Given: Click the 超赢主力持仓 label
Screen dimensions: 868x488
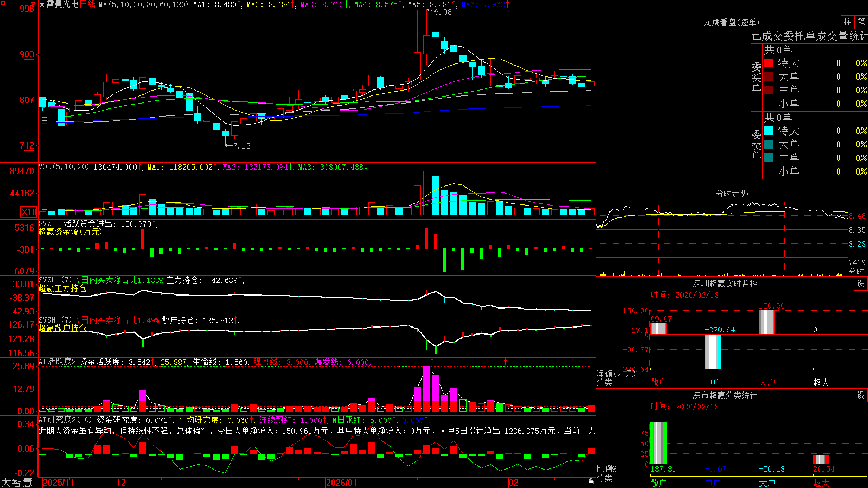Looking at the screenshot, I should (x=62, y=288).
